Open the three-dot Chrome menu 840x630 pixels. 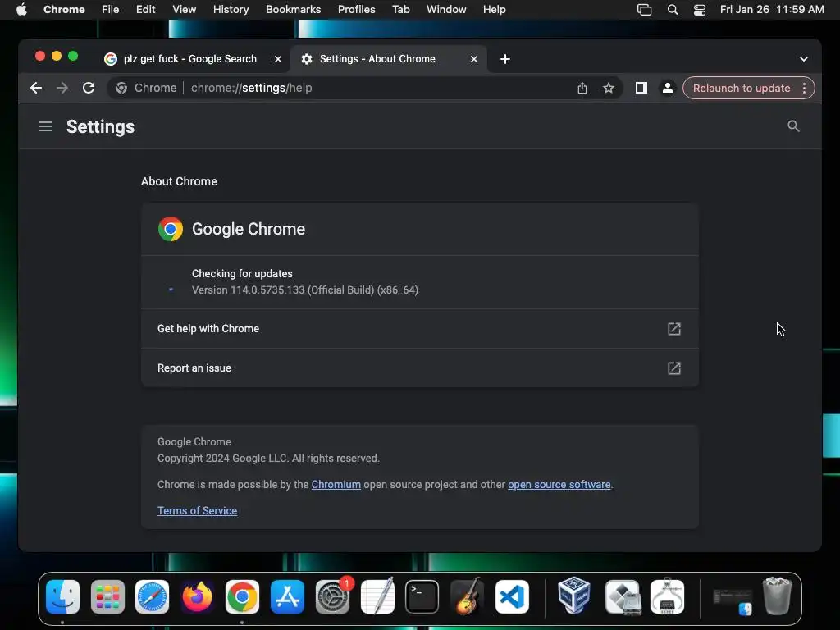pyautogui.click(x=804, y=88)
